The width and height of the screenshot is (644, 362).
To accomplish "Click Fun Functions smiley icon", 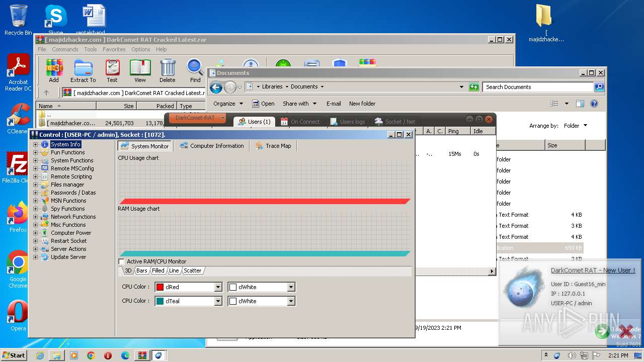I will (45, 152).
